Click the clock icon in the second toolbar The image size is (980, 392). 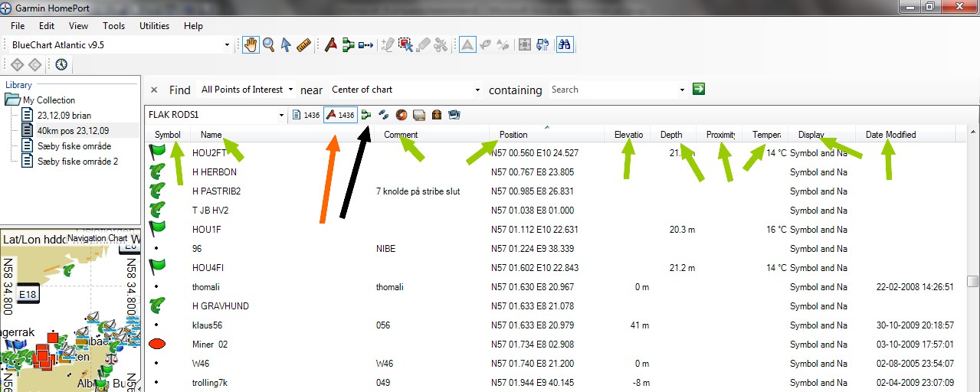(61, 64)
